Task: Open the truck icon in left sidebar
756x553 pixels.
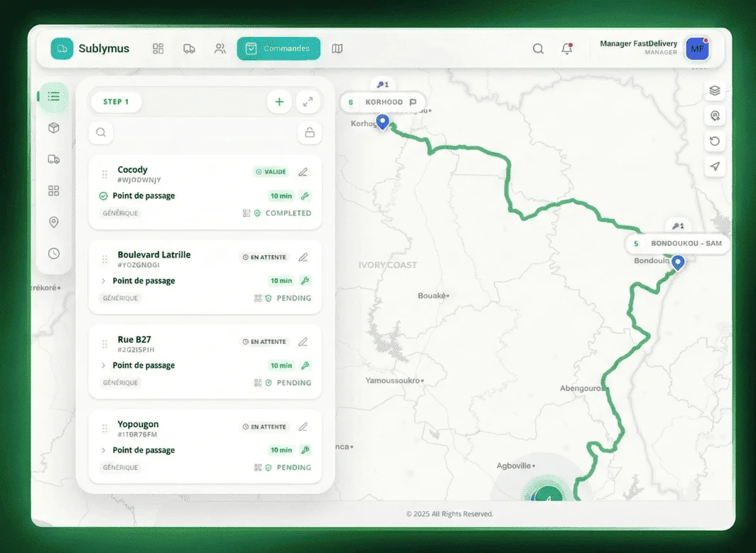Action: click(53, 159)
